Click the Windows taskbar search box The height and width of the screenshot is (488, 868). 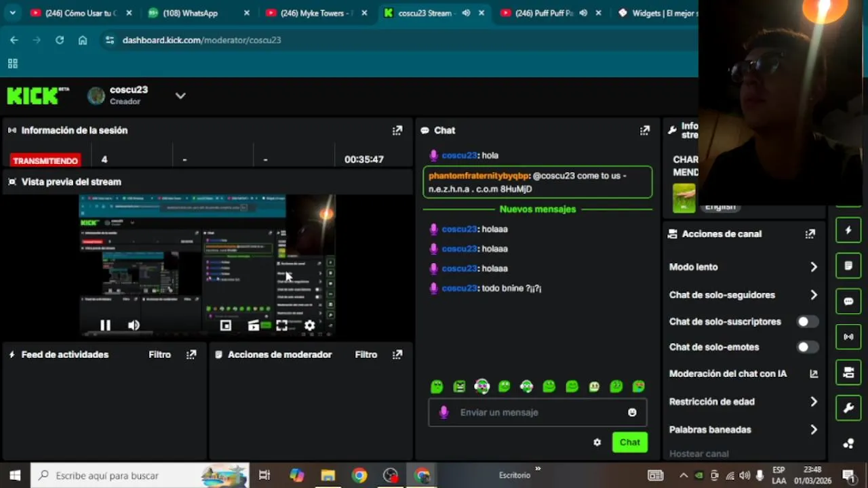(x=140, y=476)
